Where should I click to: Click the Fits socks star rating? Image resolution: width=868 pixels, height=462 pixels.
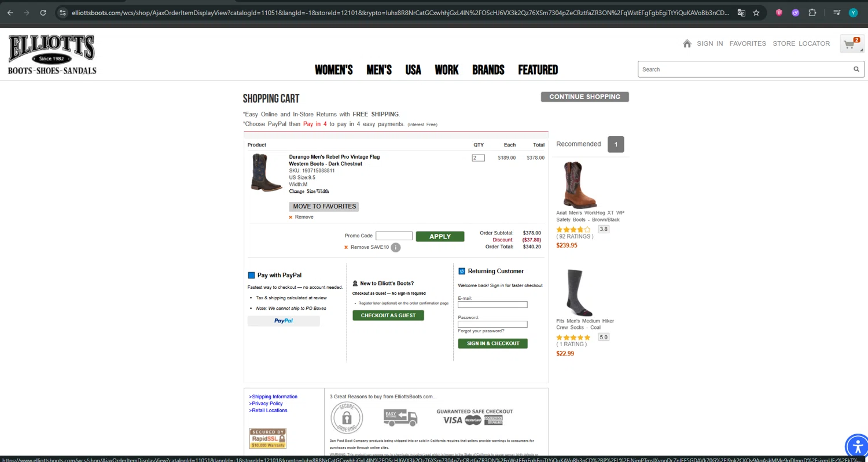[573, 338]
